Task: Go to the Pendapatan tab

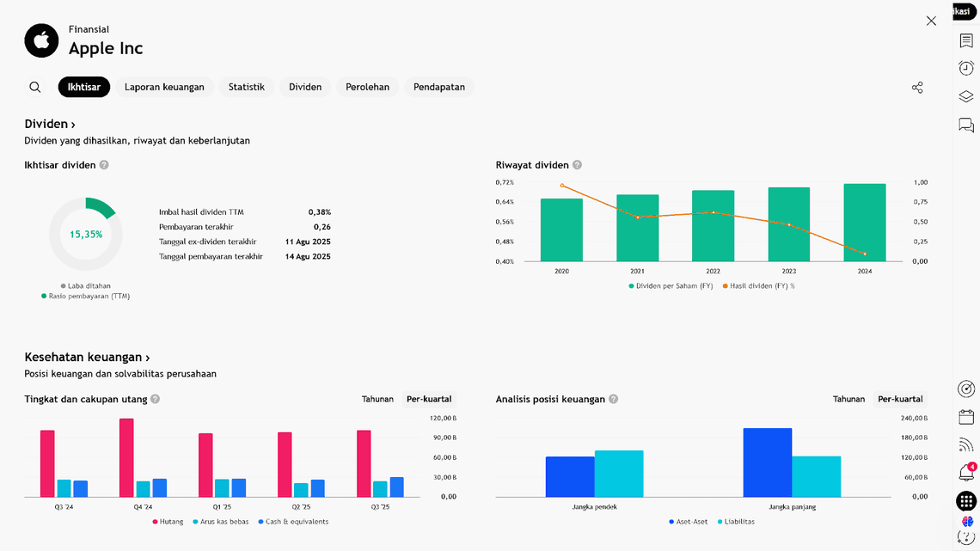Action: point(438,87)
